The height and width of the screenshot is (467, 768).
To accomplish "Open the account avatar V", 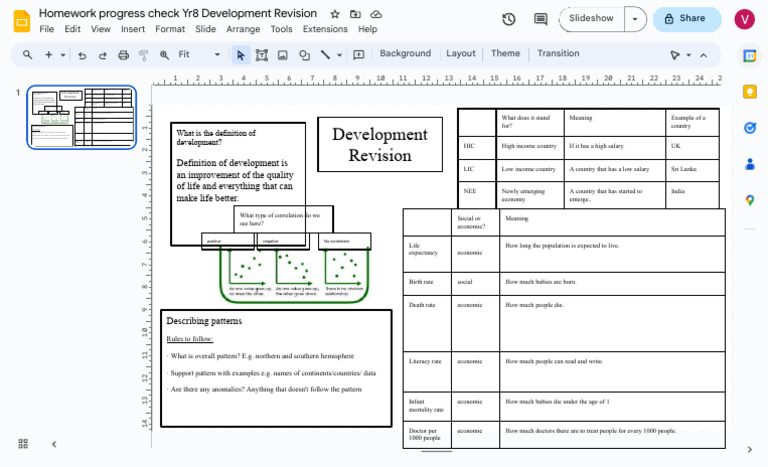I will 744,19.
